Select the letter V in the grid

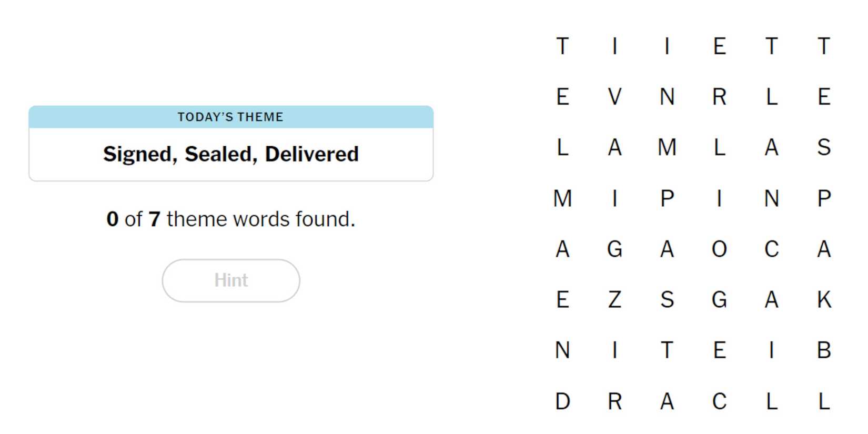pos(614,97)
